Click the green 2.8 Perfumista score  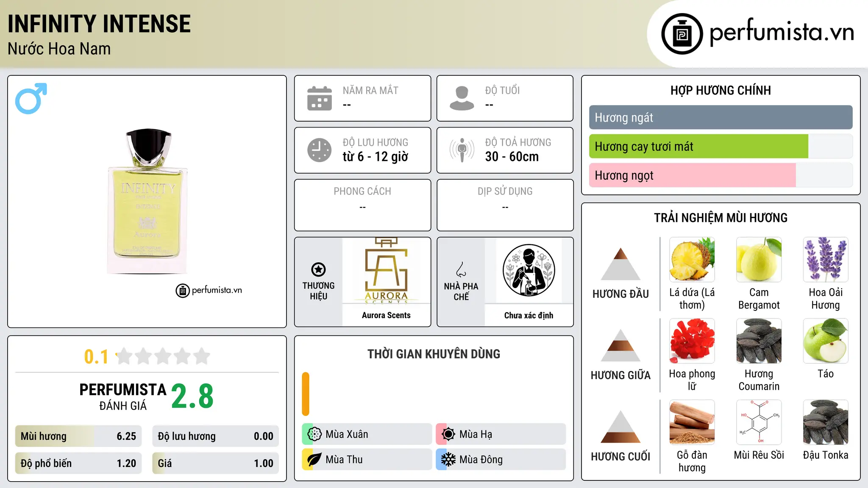pyautogui.click(x=192, y=396)
